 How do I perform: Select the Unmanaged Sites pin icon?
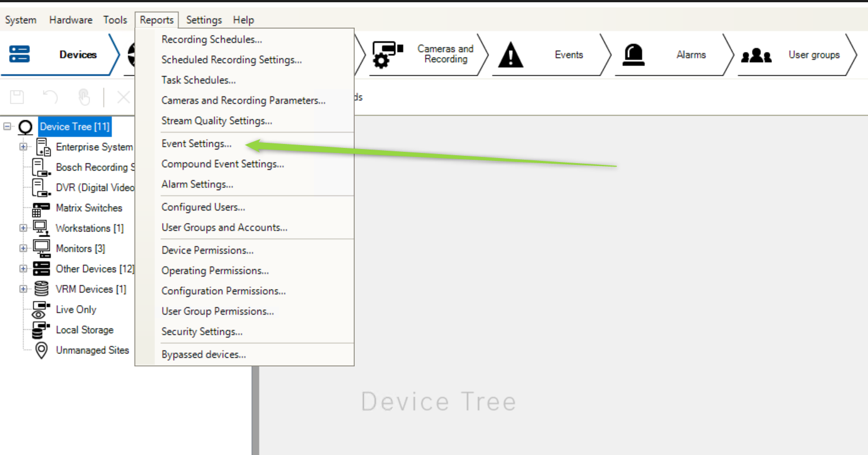tap(41, 350)
